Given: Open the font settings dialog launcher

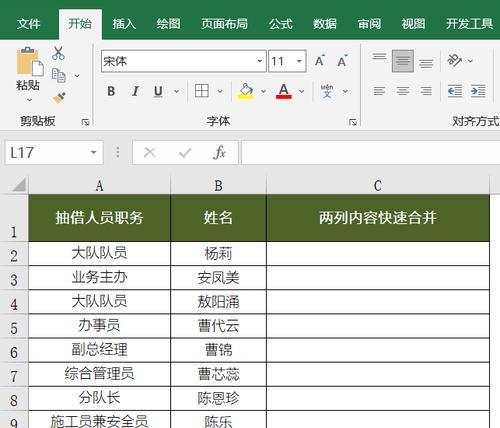Looking at the screenshot, I should [353, 122].
